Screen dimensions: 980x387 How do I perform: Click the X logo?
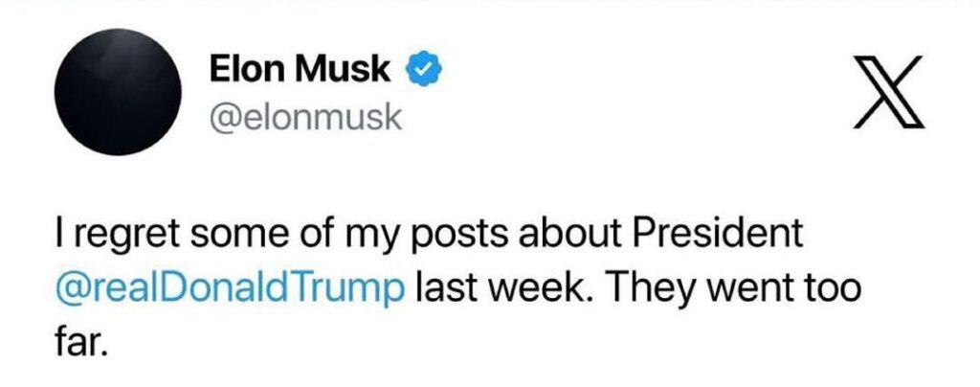pos(890,93)
